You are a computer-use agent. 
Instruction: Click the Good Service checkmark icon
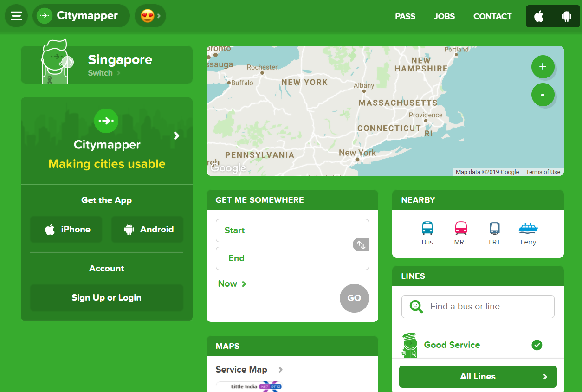[537, 345]
